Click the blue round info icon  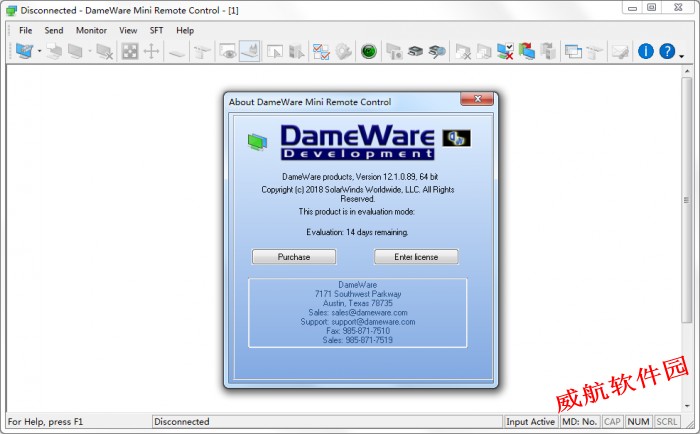click(646, 51)
